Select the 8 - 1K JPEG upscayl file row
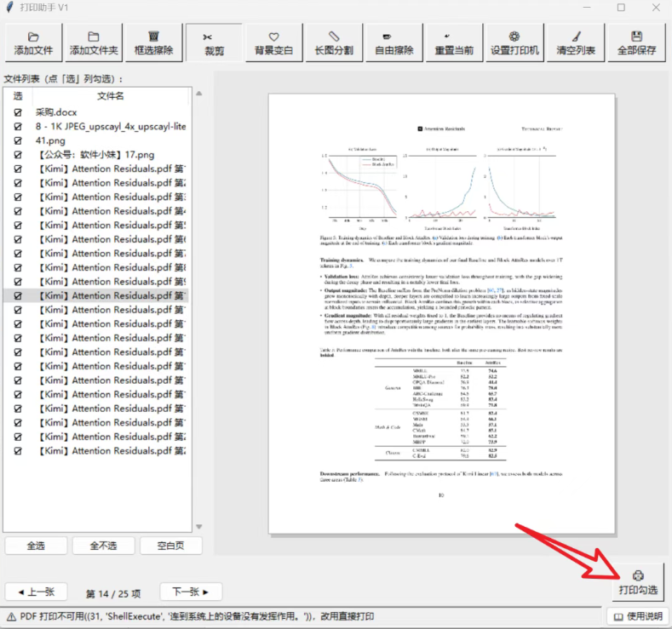Viewport: 672px width, 629px height. (x=96, y=126)
